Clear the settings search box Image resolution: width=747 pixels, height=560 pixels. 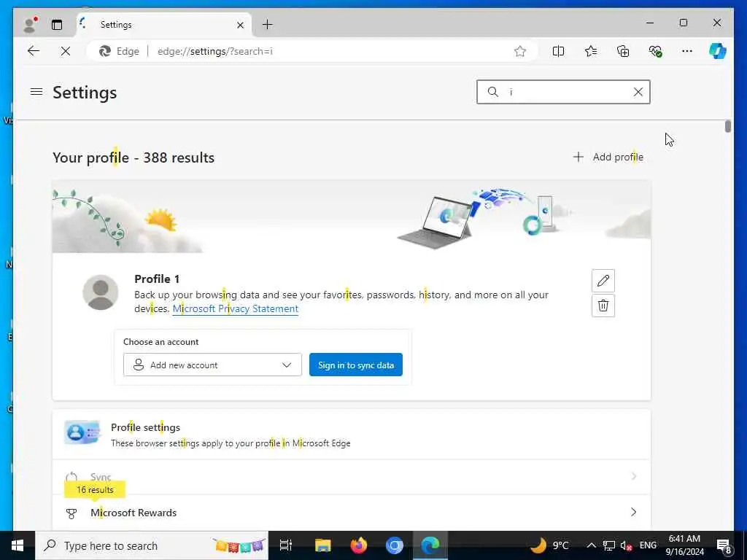(x=638, y=92)
